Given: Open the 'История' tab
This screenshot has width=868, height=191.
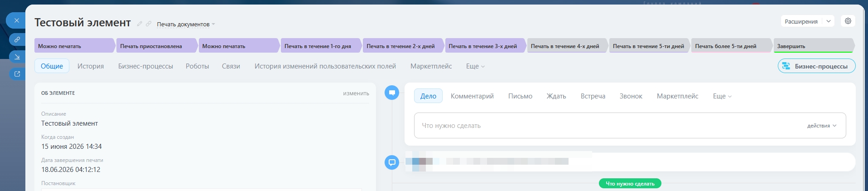Looking at the screenshot, I should [91, 66].
